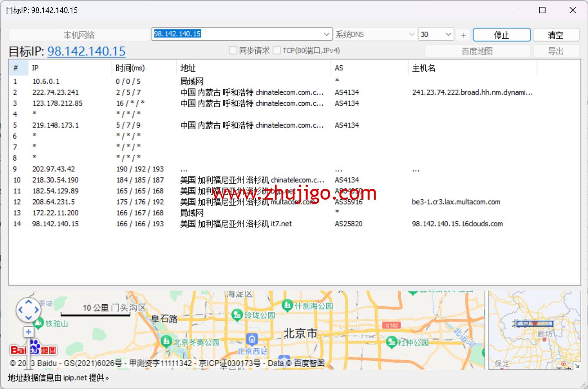This screenshot has height=389, width=588.
Task: Expand the 系统DNS dropdown
Action: pos(411,34)
